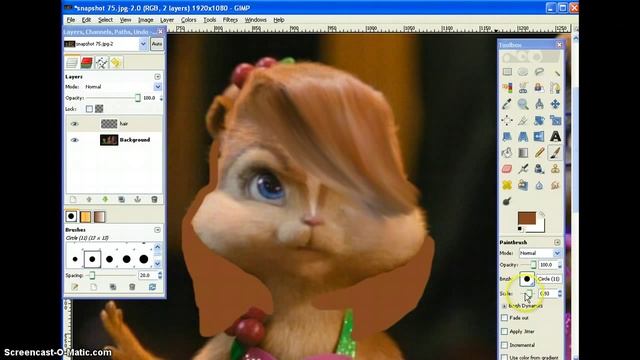Select the Crop tool

click(523, 120)
